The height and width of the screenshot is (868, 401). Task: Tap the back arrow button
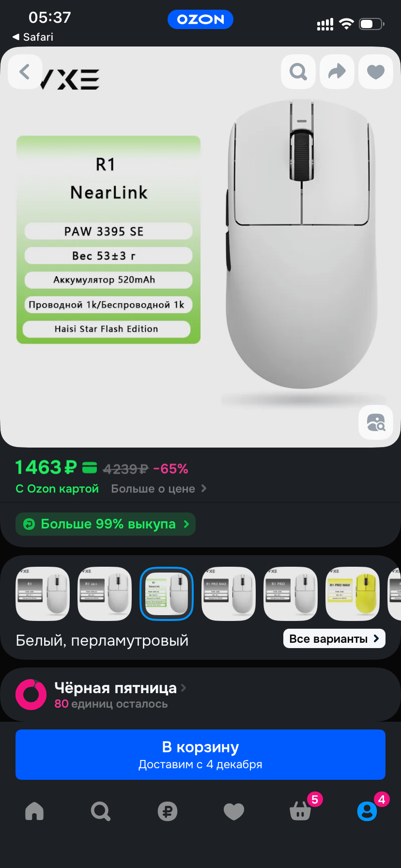click(x=25, y=72)
